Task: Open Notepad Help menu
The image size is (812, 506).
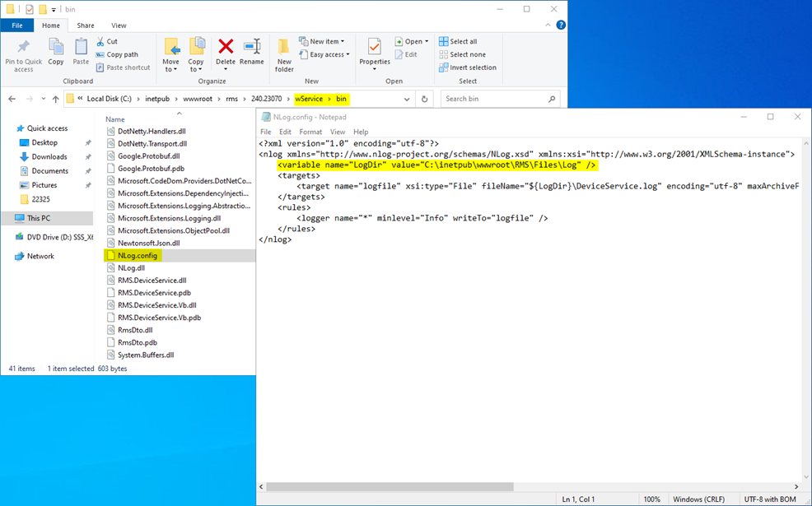Action: [x=361, y=132]
